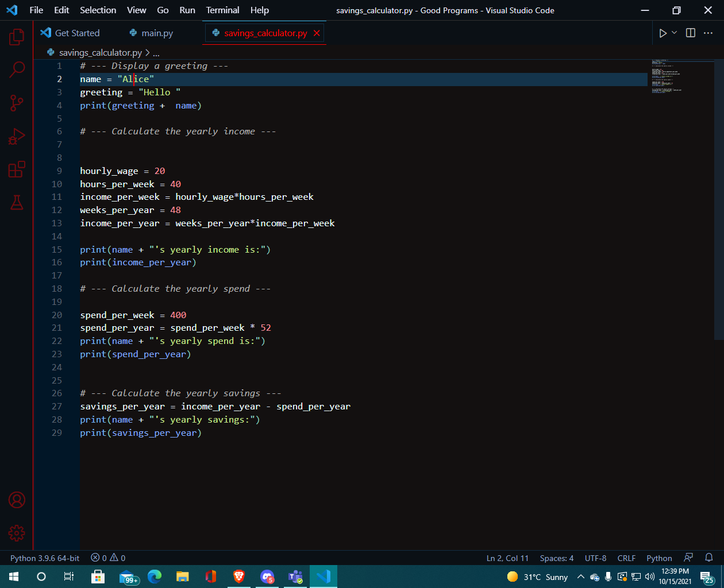
Task: Select Python 3.9.6 64-bit interpreter
Action: 45,558
